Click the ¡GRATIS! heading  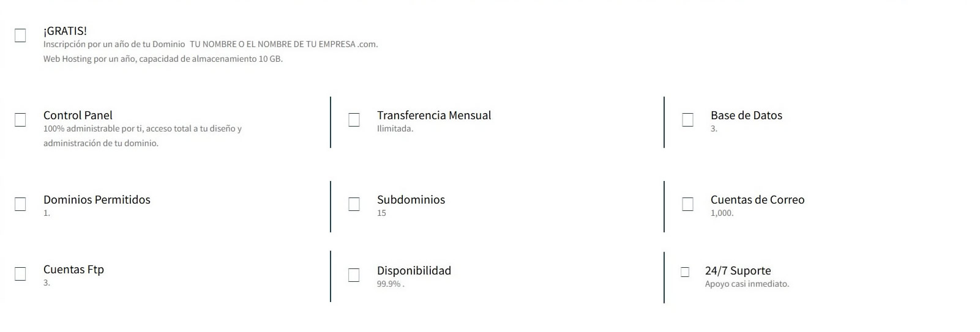click(65, 31)
